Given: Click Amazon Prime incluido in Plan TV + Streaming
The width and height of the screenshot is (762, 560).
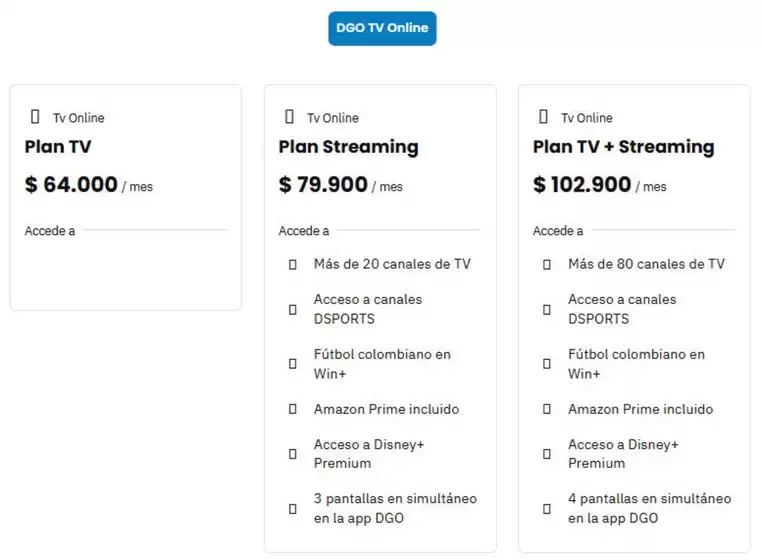Looking at the screenshot, I should (641, 409).
